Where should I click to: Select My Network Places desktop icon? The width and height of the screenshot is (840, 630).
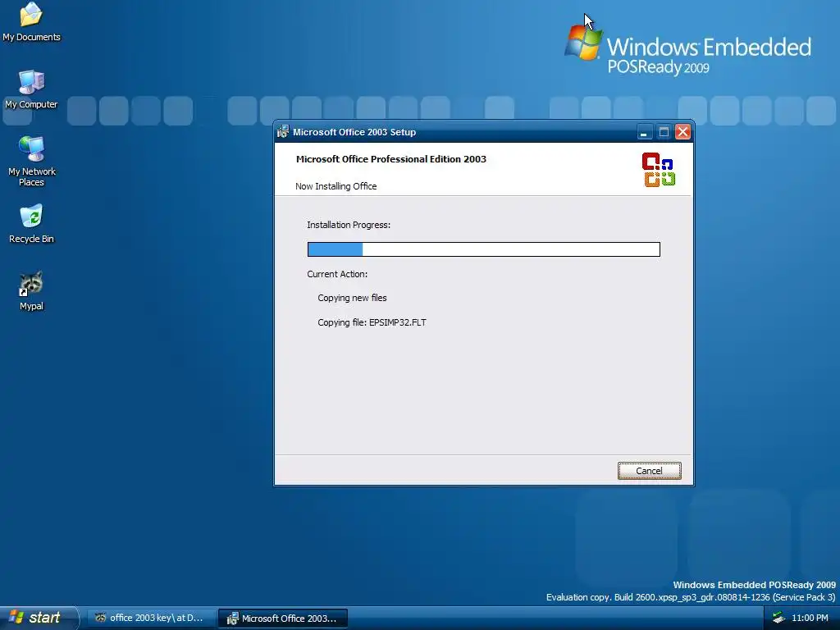tap(31, 161)
